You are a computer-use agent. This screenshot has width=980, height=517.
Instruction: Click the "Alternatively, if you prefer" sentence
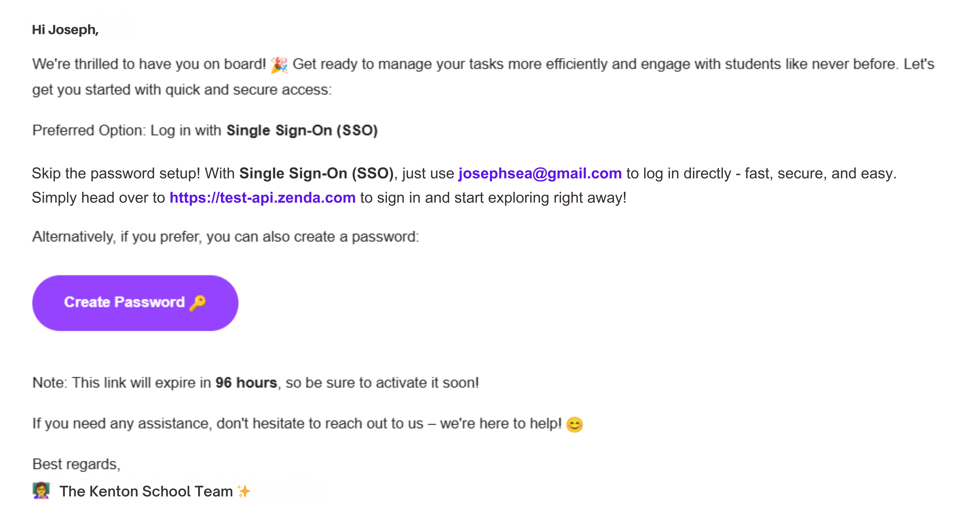point(225,237)
